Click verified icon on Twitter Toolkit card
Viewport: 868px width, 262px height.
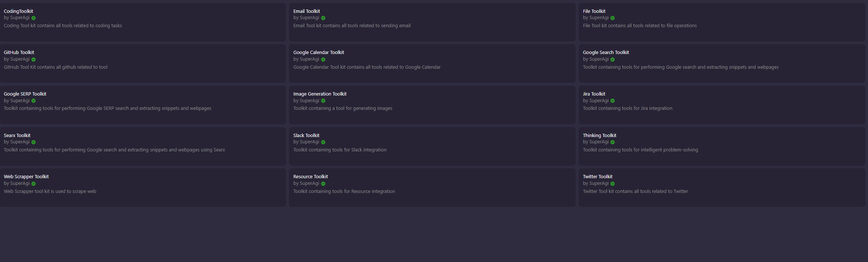pos(613,184)
